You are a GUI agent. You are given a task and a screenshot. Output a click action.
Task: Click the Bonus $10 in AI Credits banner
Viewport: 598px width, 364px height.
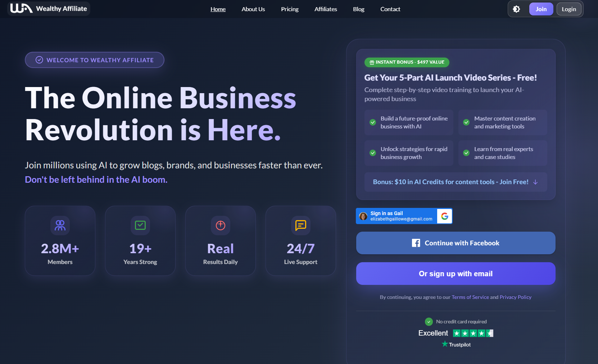(456, 182)
